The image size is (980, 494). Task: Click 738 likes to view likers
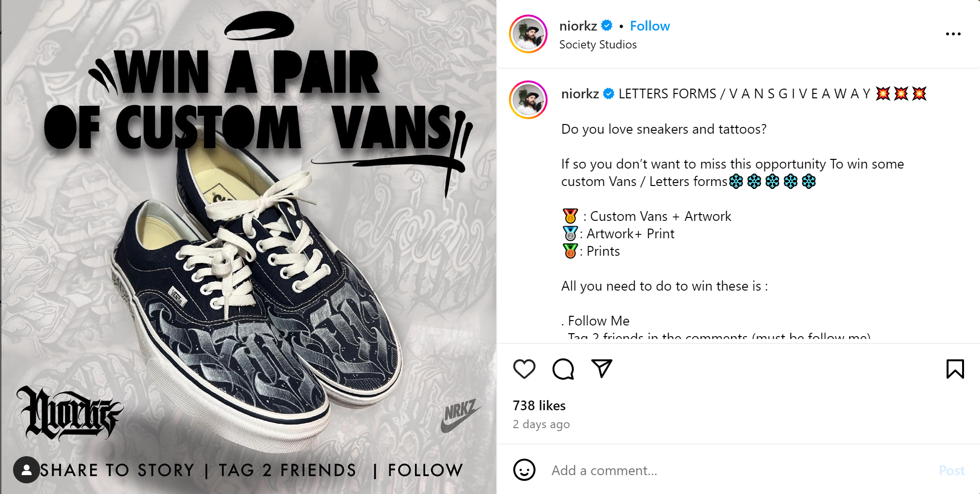539,405
